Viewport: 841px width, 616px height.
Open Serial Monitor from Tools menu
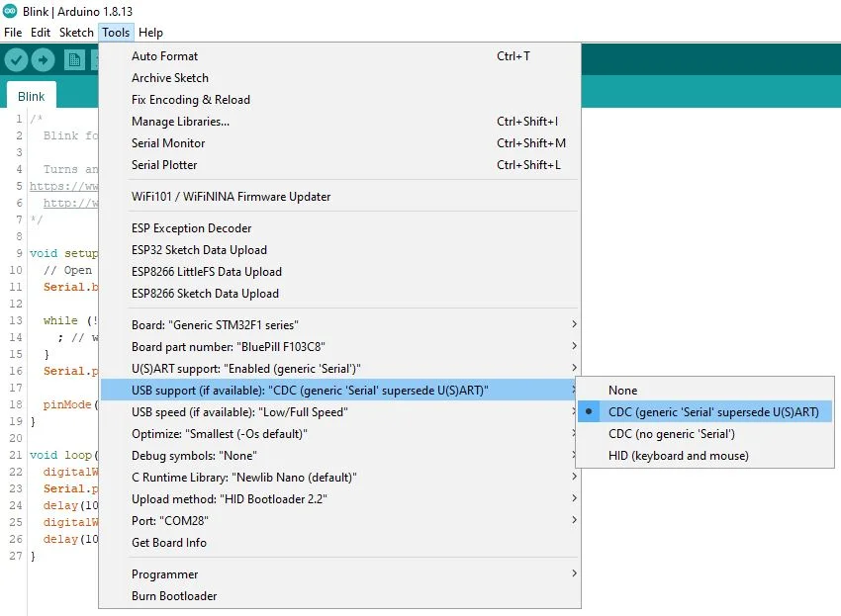168,143
